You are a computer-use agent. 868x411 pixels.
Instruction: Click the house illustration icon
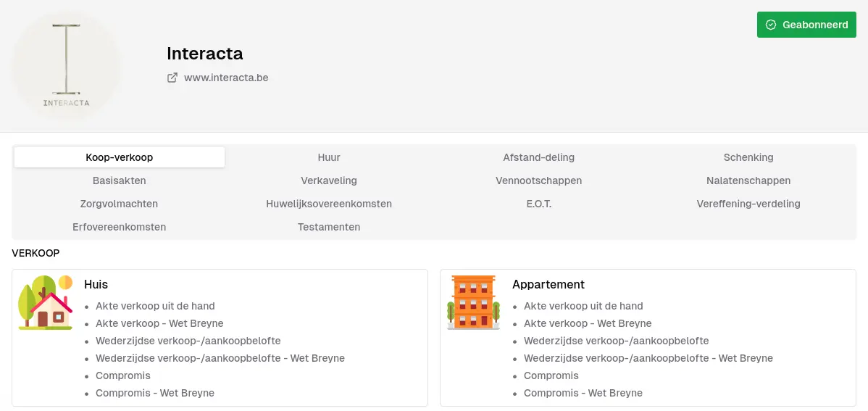(46, 302)
